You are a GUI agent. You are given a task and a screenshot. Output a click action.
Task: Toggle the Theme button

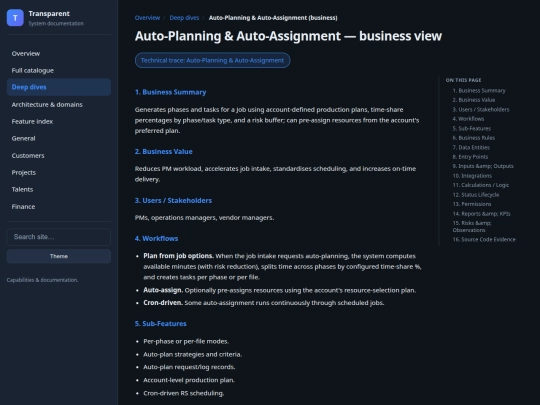pyautogui.click(x=59, y=256)
